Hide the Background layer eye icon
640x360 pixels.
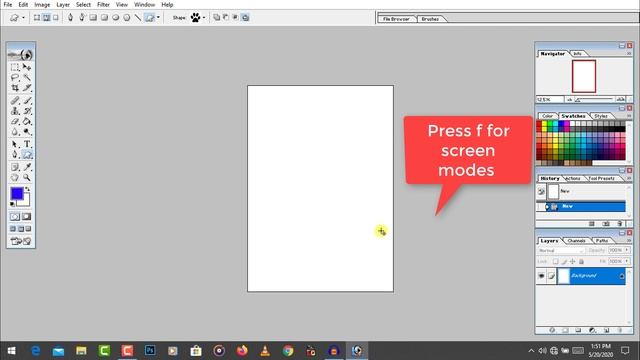coord(542,276)
